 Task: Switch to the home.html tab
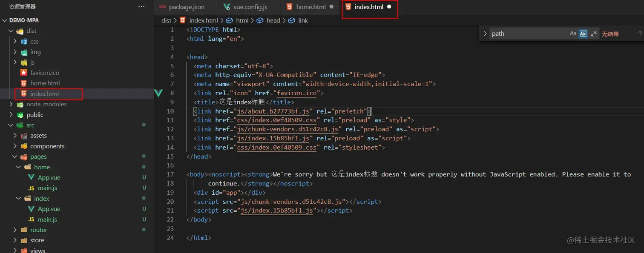(x=310, y=7)
